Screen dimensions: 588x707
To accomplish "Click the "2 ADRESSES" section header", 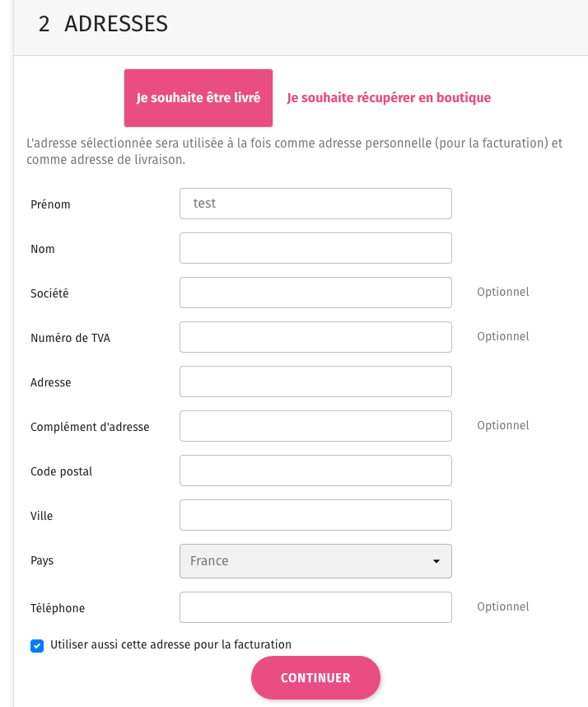I will [x=103, y=25].
